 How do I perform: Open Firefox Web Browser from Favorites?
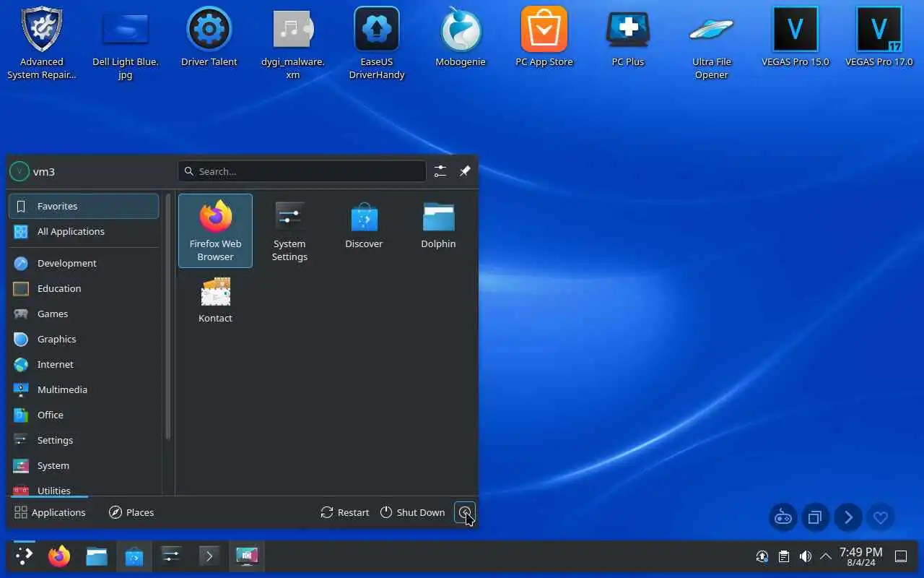click(215, 230)
